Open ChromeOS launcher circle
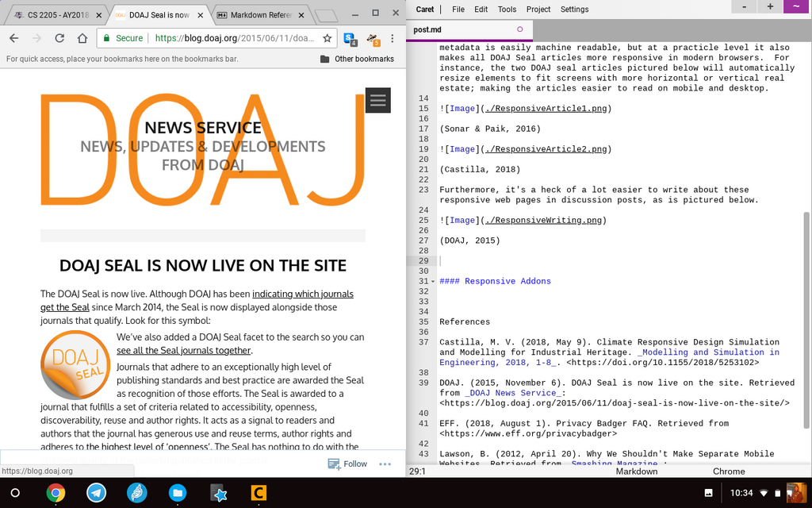812x508 pixels. 15,493
